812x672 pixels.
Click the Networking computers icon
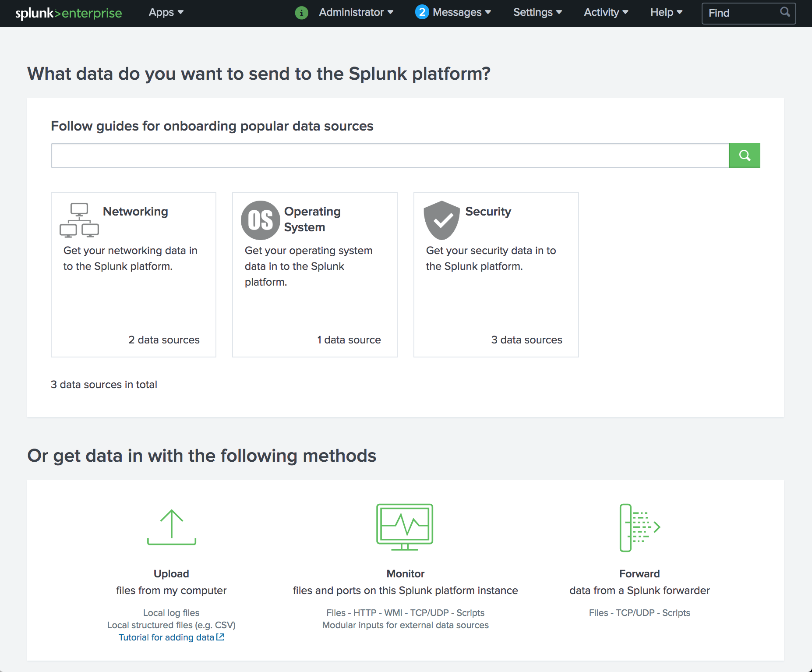point(79,220)
